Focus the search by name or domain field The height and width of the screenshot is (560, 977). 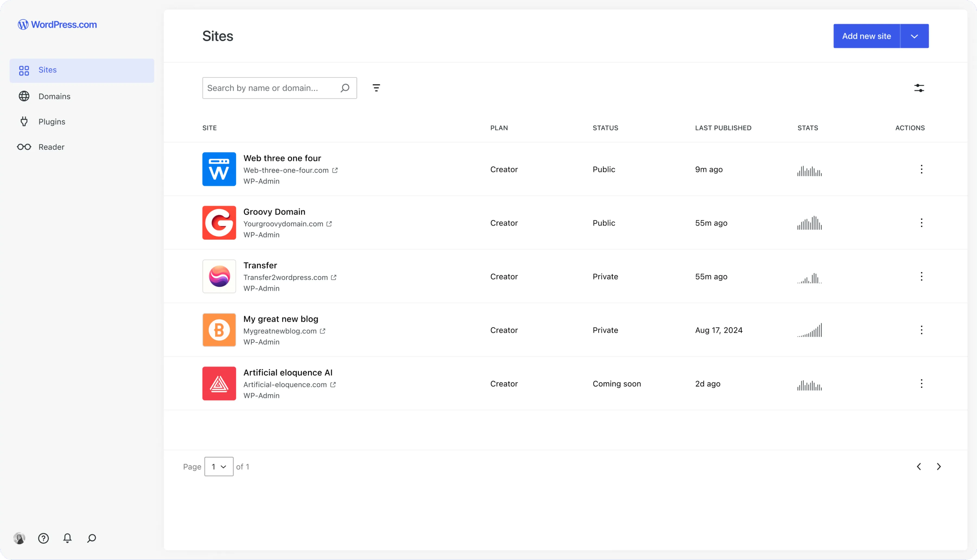click(x=279, y=88)
